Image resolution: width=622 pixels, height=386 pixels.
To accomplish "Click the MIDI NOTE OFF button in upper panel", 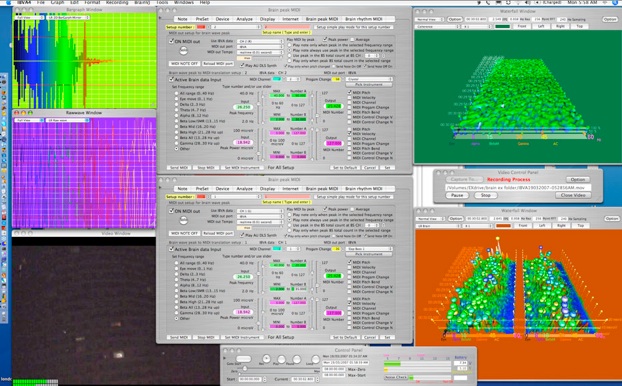I will pyautogui.click(x=184, y=63).
